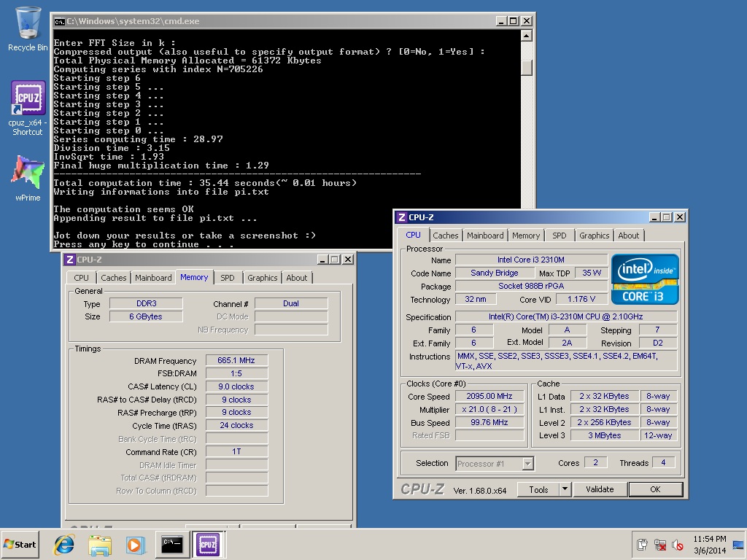Open Graphics tab in the Memory CPU-Z window
Image resolution: width=747 pixels, height=560 pixels.
coord(262,278)
